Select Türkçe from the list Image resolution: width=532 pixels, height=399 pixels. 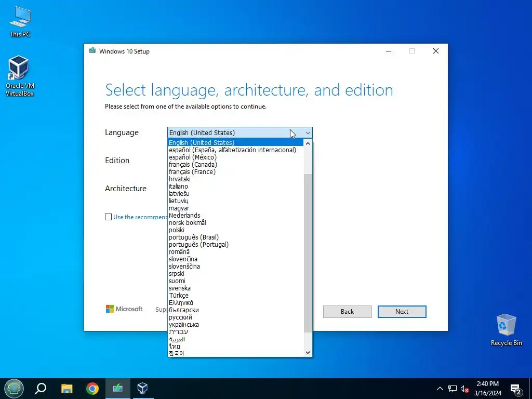(x=236, y=295)
